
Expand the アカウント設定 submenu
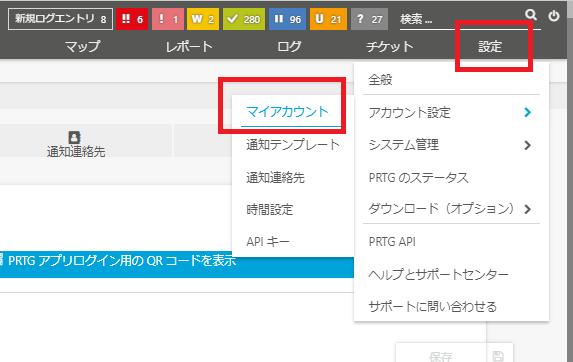(451, 113)
